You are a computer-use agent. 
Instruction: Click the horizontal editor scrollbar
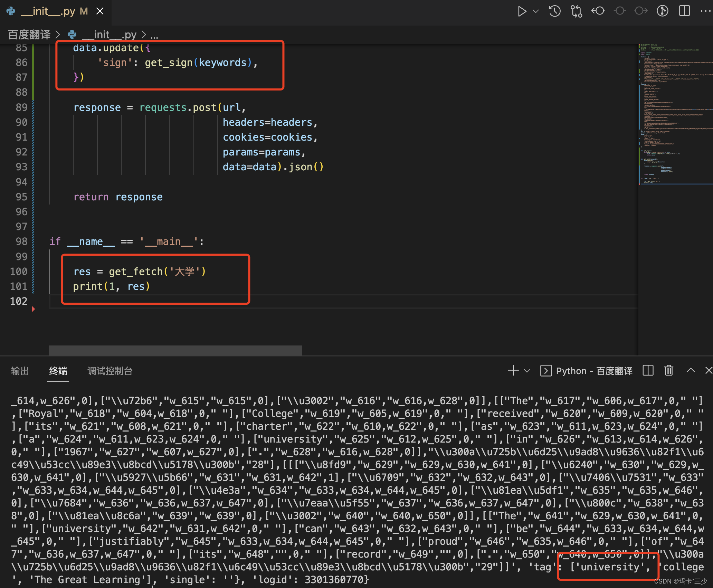175,350
